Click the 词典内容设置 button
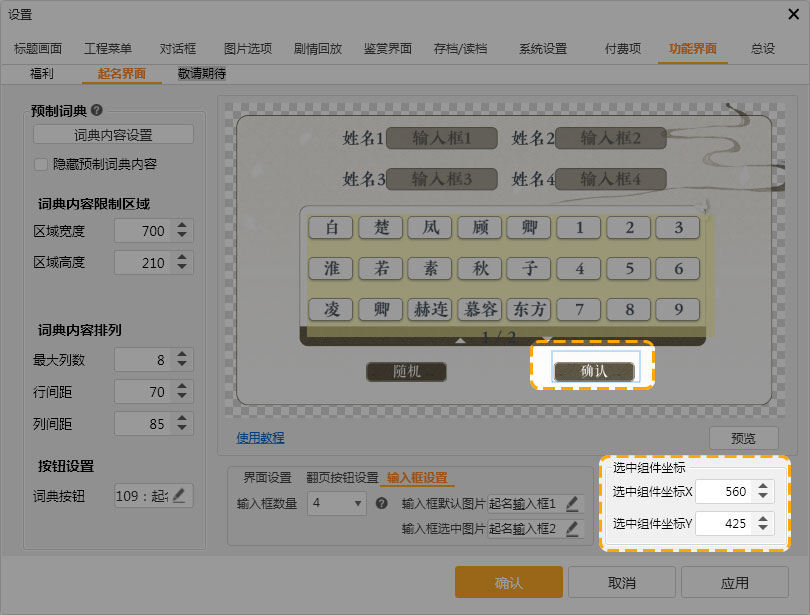This screenshot has width=810, height=615. tap(113, 135)
